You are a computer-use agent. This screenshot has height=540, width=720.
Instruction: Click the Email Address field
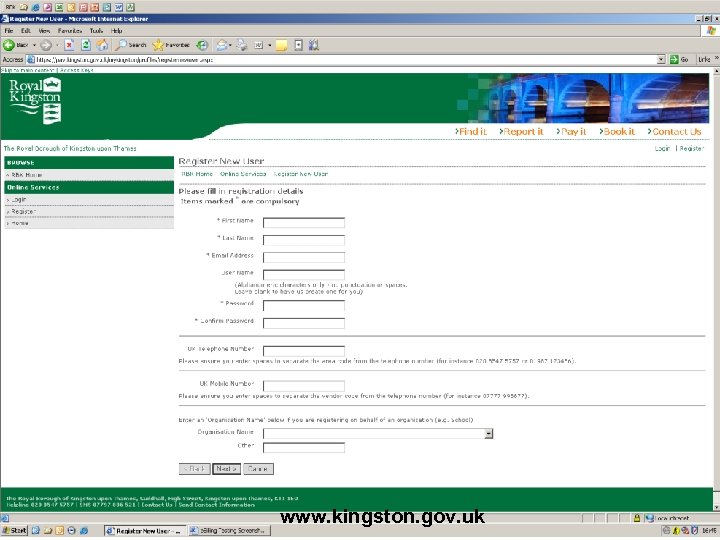[304, 258]
